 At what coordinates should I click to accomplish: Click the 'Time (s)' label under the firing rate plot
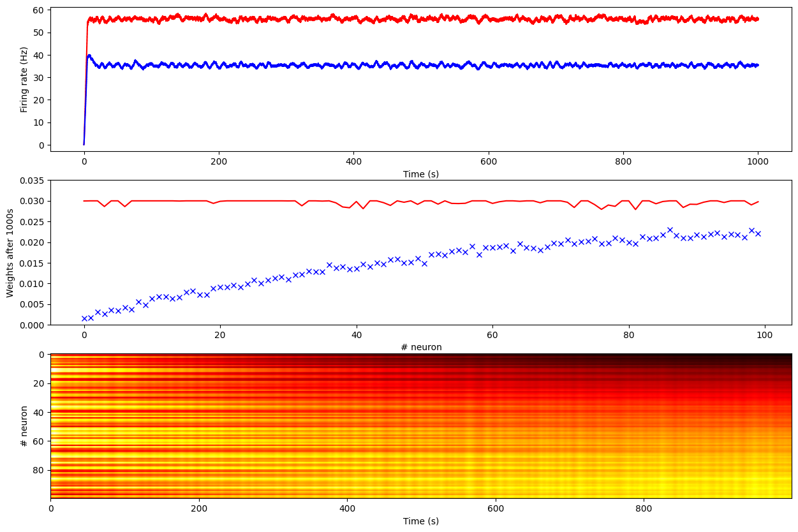[421, 174]
